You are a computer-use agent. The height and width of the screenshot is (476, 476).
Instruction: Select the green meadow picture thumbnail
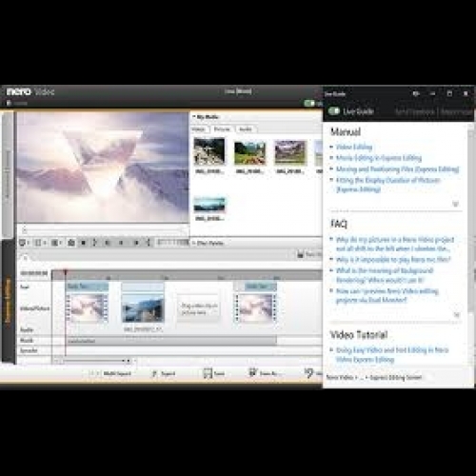(249, 153)
